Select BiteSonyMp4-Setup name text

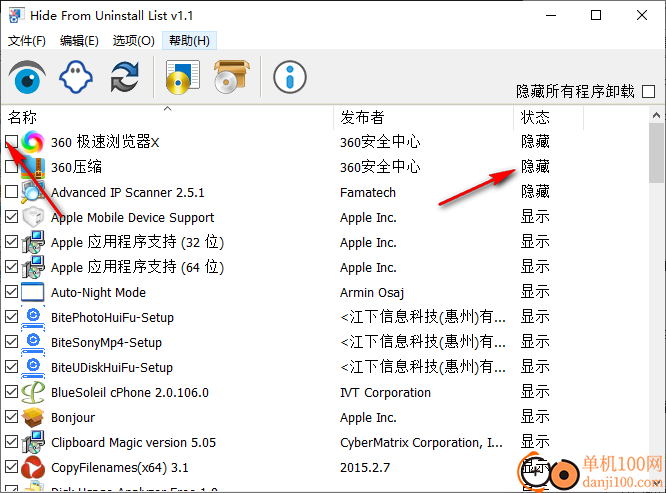click(106, 343)
